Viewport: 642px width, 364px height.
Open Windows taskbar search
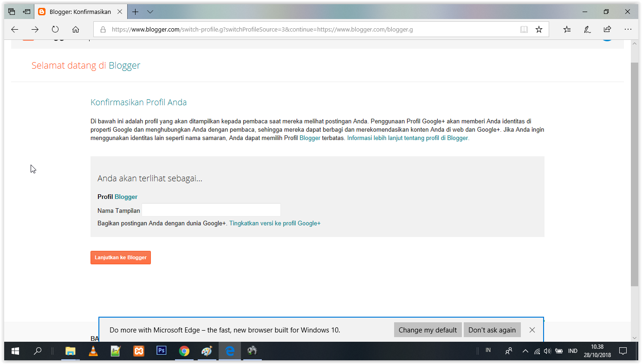click(38, 351)
